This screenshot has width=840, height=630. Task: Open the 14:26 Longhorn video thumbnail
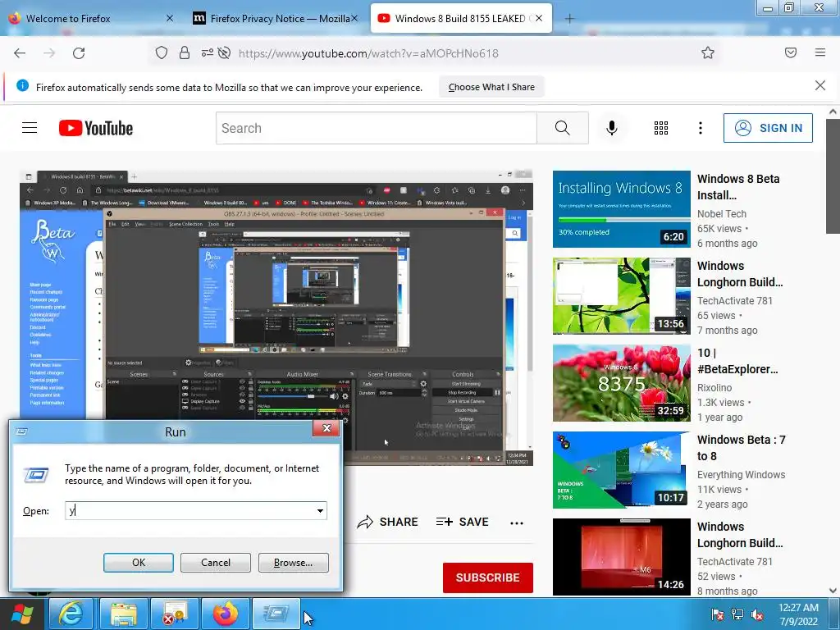pyautogui.click(x=622, y=557)
